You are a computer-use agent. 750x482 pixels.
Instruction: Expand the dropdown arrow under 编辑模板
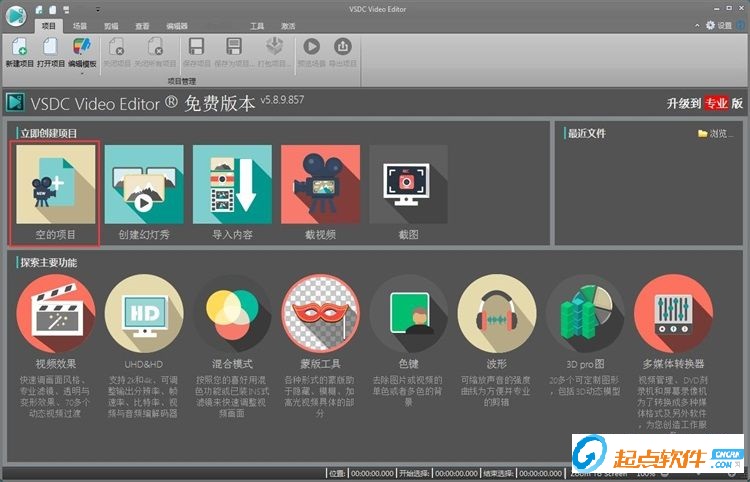pos(82,73)
